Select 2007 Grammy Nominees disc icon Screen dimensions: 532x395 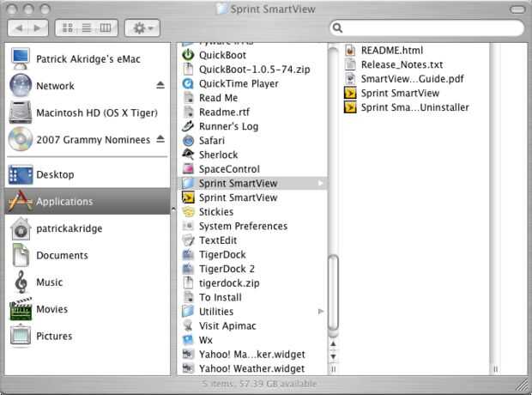coord(21,139)
